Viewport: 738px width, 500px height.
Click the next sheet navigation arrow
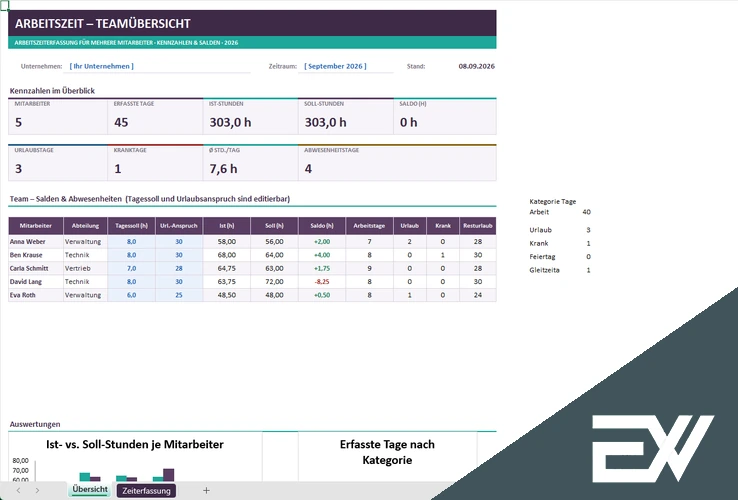tap(37, 491)
